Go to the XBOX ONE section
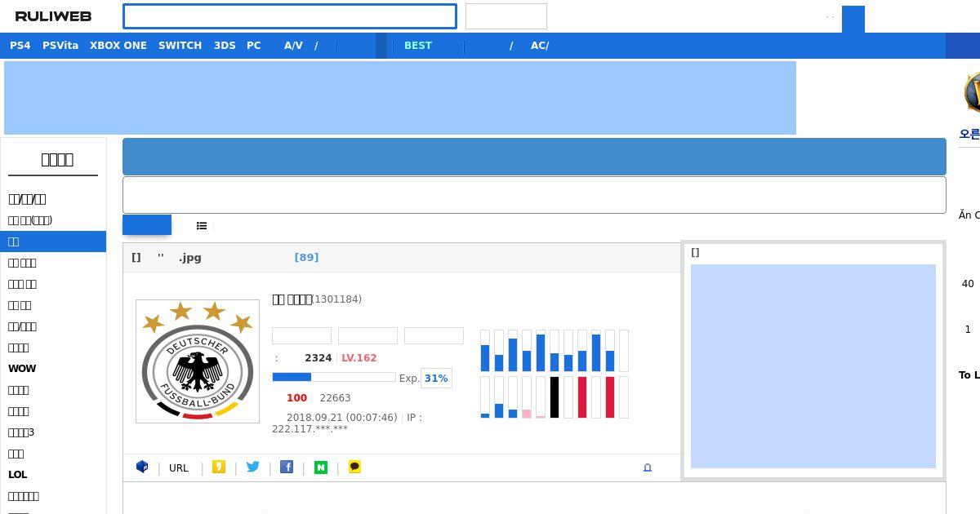Viewport: 980px width, 514px height. [118, 46]
